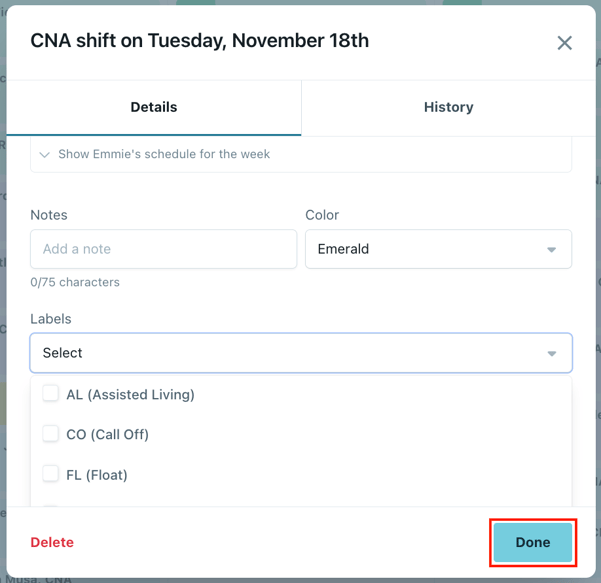The image size is (601, 583).
Task: Select the AL (Assisted Living) label text
Action: coord(130,395)
